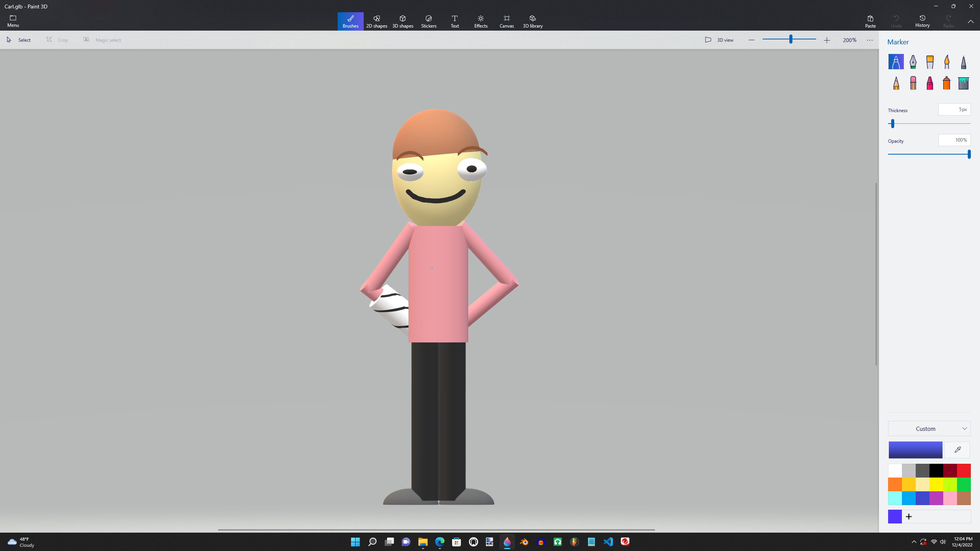
Task: Select the Calligraphy pen brush
Action: [913, 62]
